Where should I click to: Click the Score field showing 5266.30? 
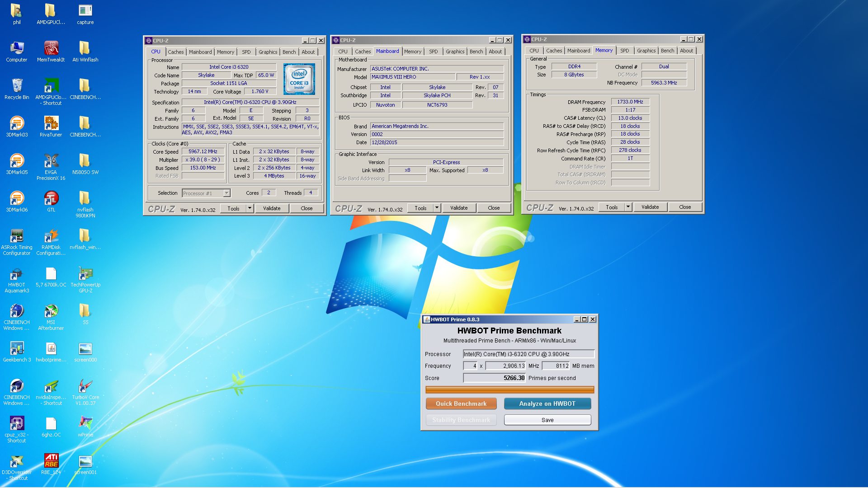(x=495, y=378)
